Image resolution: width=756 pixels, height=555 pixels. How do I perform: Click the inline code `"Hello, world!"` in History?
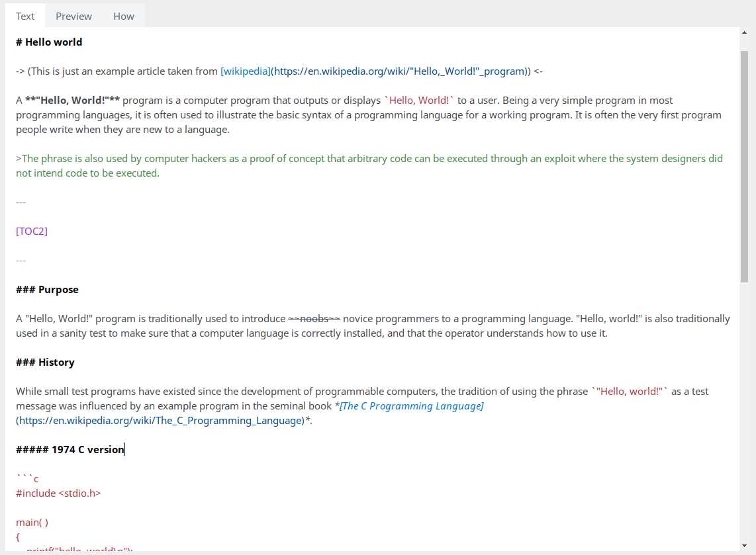click(630, 391)
